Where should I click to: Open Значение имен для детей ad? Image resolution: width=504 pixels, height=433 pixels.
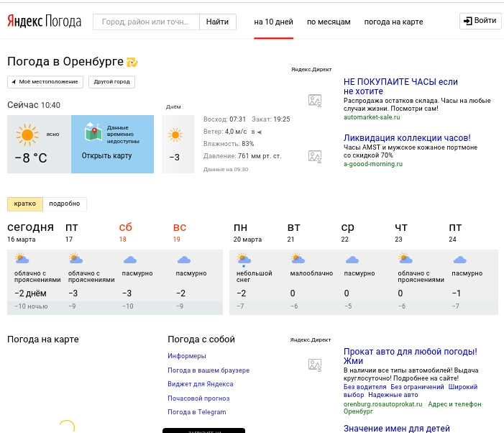click(397, 428)
